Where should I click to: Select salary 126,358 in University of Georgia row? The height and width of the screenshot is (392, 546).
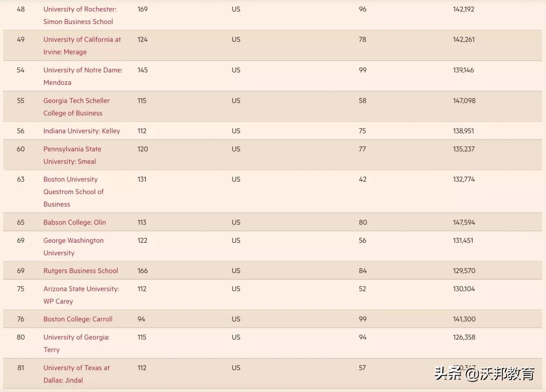[464, 337]
